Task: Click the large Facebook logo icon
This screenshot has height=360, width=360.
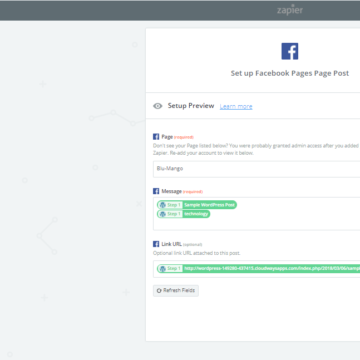Action: [x=290, y=51]
